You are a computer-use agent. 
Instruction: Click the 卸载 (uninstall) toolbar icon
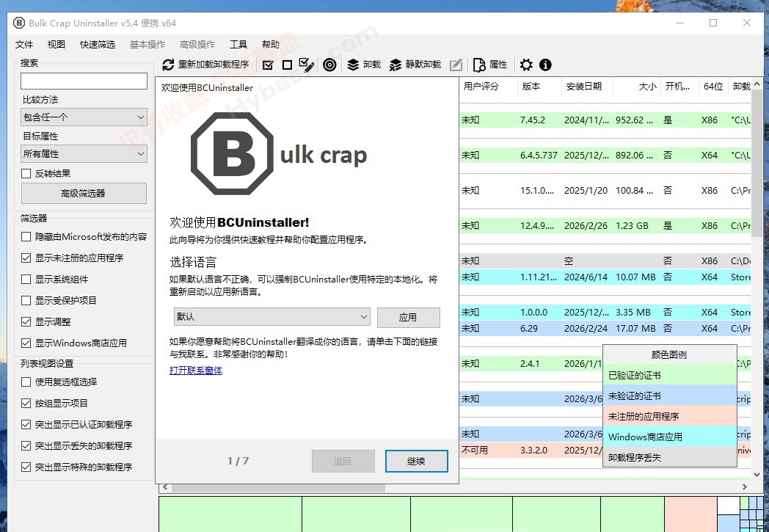pos(363,65)
